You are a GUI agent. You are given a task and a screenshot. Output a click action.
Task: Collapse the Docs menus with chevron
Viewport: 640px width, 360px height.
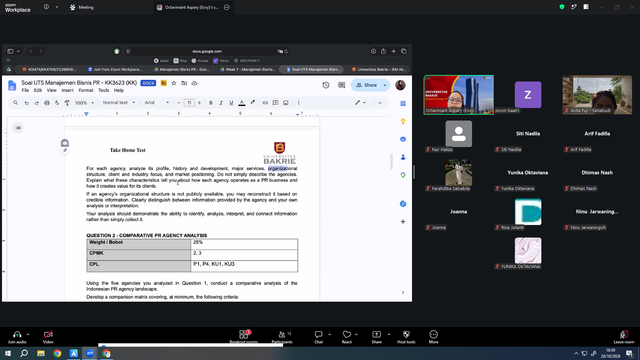pyautogui.click(x=380, y=103)
